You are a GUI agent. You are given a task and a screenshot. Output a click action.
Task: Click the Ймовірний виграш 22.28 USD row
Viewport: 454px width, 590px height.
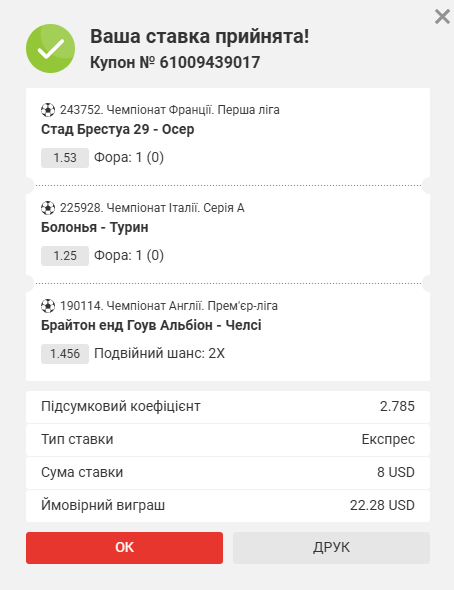point(228,506)
